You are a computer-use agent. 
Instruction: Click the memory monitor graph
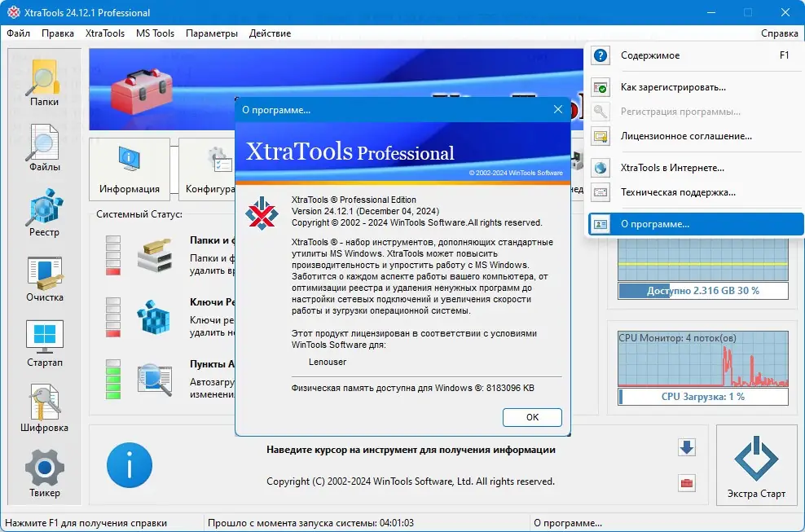pos(703,261)
